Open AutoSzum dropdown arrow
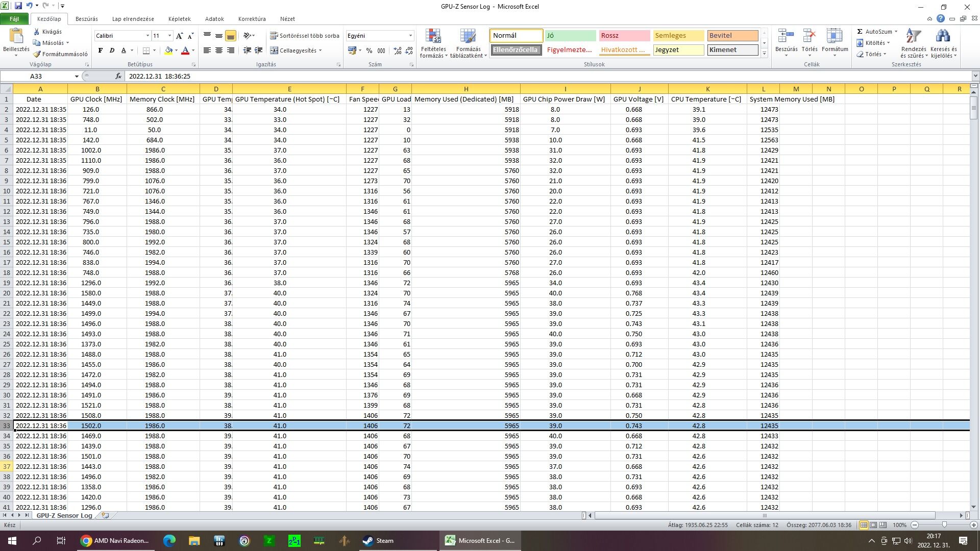This screenshot has width=980, height=551. (x=896, y=32)
